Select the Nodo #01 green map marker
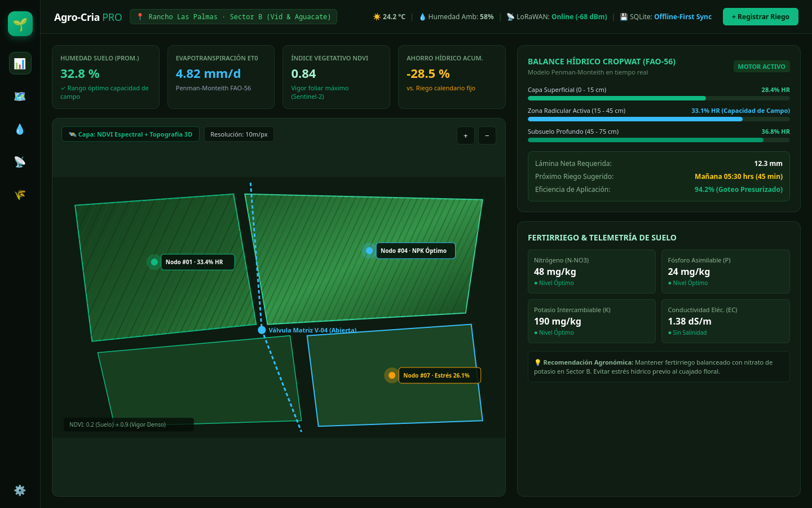This screenshot has height=508, width=812. [x=154, y=262]
